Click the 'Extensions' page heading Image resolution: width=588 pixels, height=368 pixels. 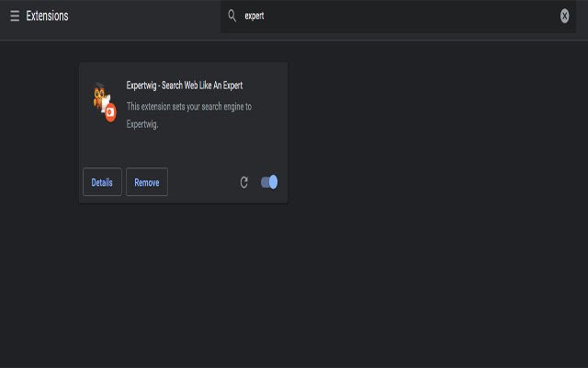47,16
